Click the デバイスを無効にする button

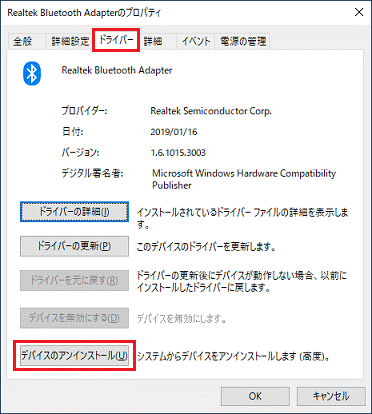point(74,318)
